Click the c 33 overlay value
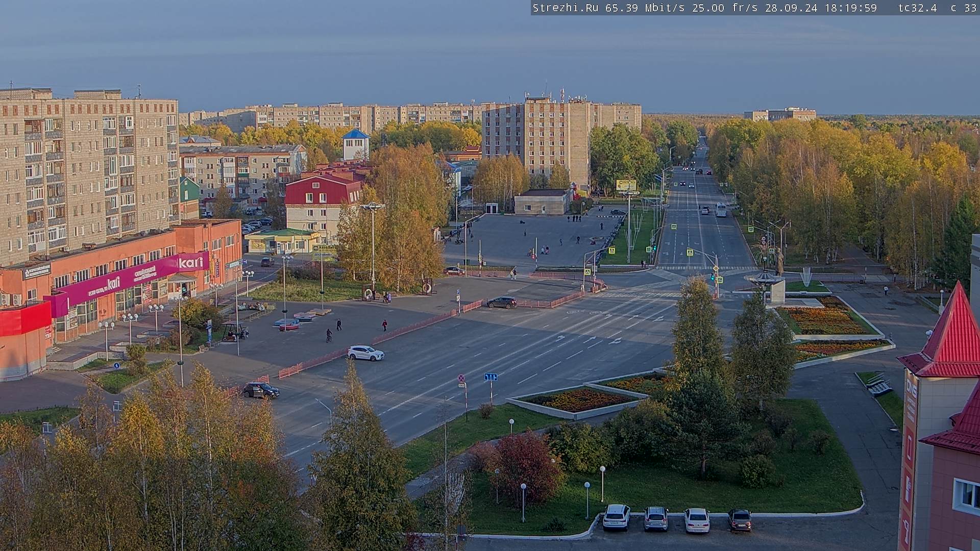Image resolution: width=980 pixels, height=551 pixels. [x=963, y=8]
